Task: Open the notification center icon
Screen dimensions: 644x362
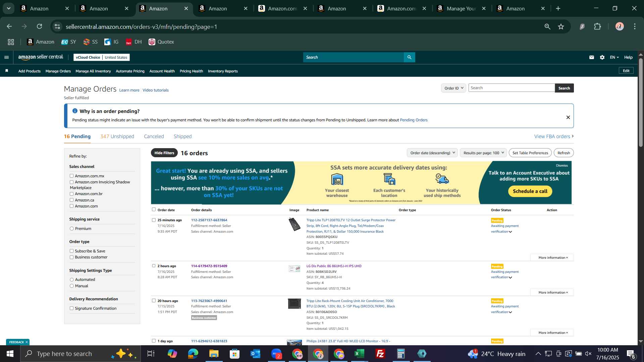Action: [631, 354]
